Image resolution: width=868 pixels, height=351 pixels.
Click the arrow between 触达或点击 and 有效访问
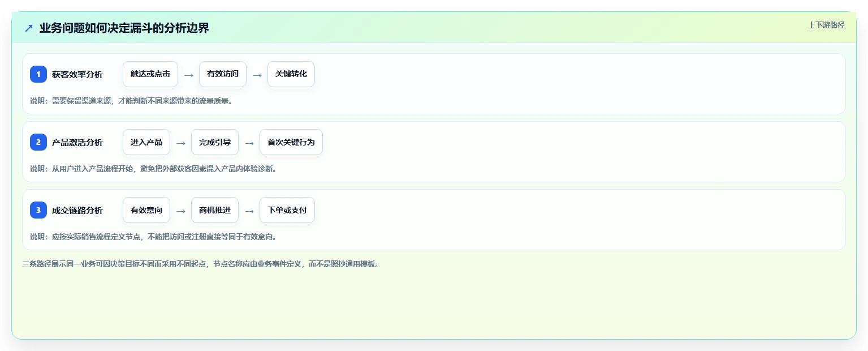[189, 75]
